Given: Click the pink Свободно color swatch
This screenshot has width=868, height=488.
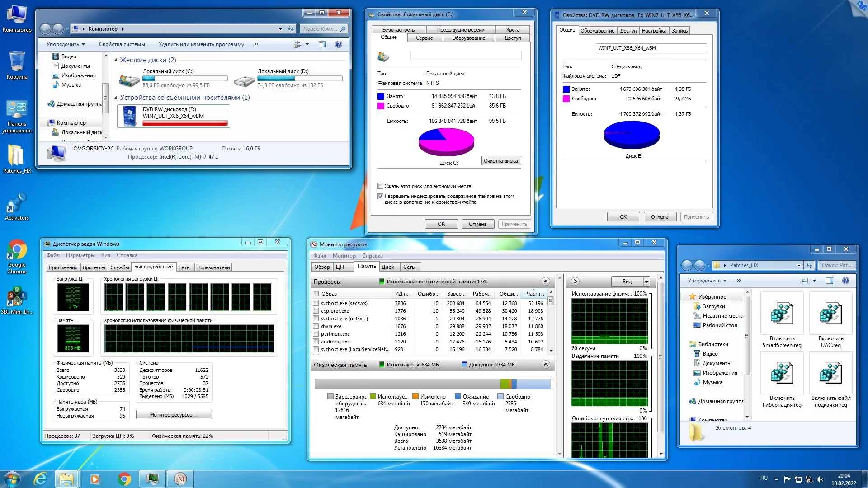Looking at the screenshot, I should coord(381,106).
